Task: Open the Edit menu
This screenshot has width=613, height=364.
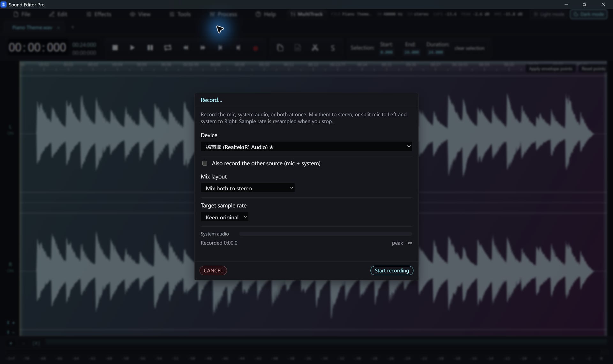Action: [x=58, y=14]
